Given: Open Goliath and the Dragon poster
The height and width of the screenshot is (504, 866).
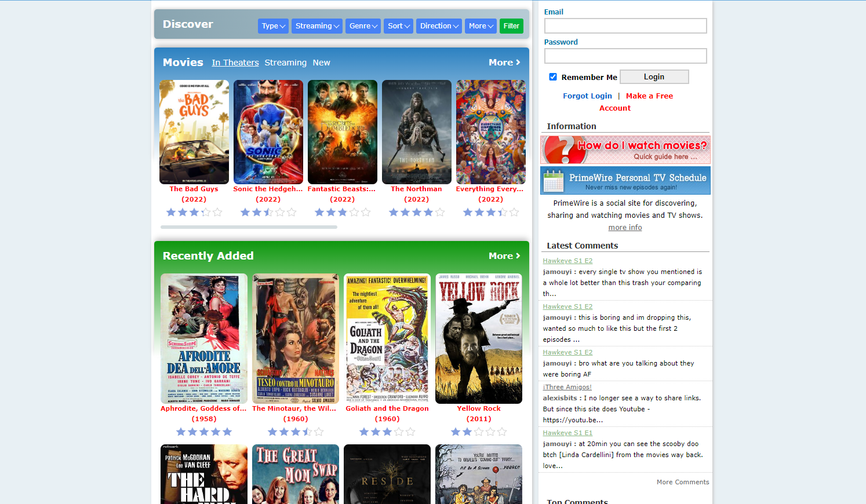Looking at the screenshot, I should click(387, 339).
